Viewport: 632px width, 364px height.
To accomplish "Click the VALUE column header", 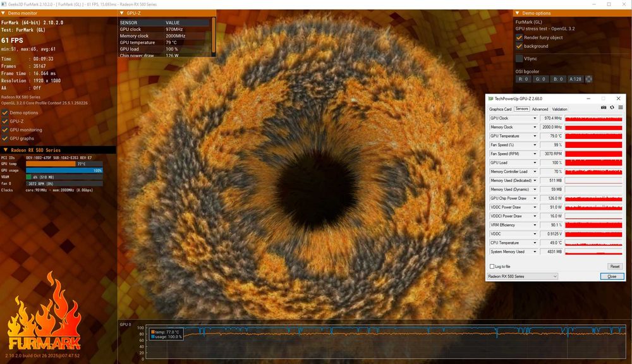I will click(173, 23).
